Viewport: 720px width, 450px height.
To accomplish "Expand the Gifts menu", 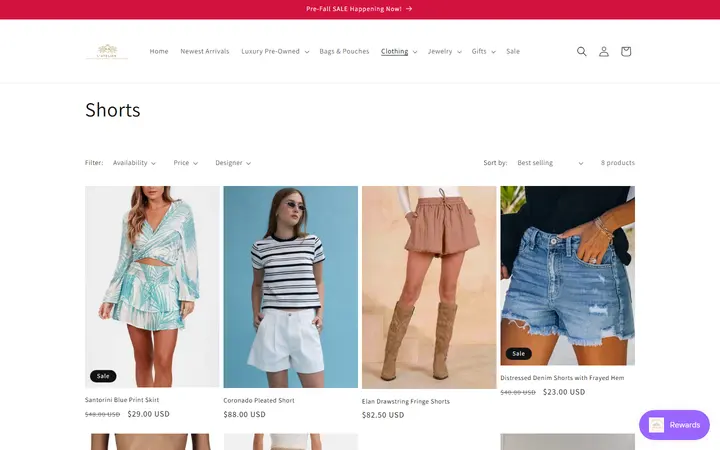I will click(x=484, y=51).
